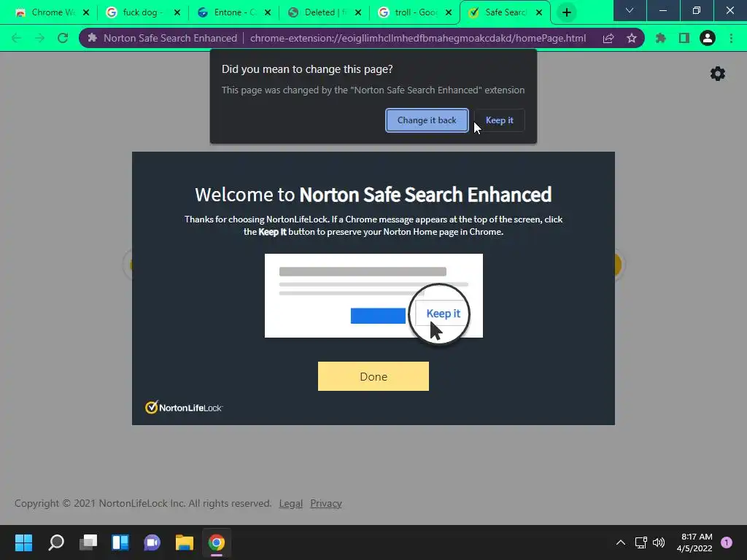
Task: Click the address bar URL
Action: point(418,38)
